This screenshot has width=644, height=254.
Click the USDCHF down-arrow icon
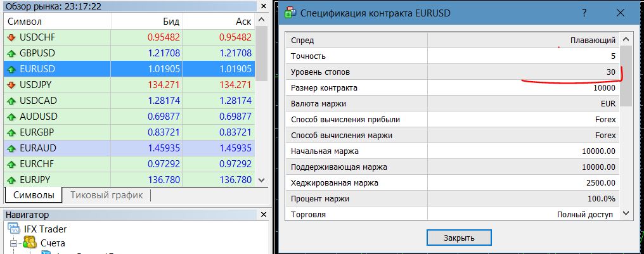tap(11, 38)
